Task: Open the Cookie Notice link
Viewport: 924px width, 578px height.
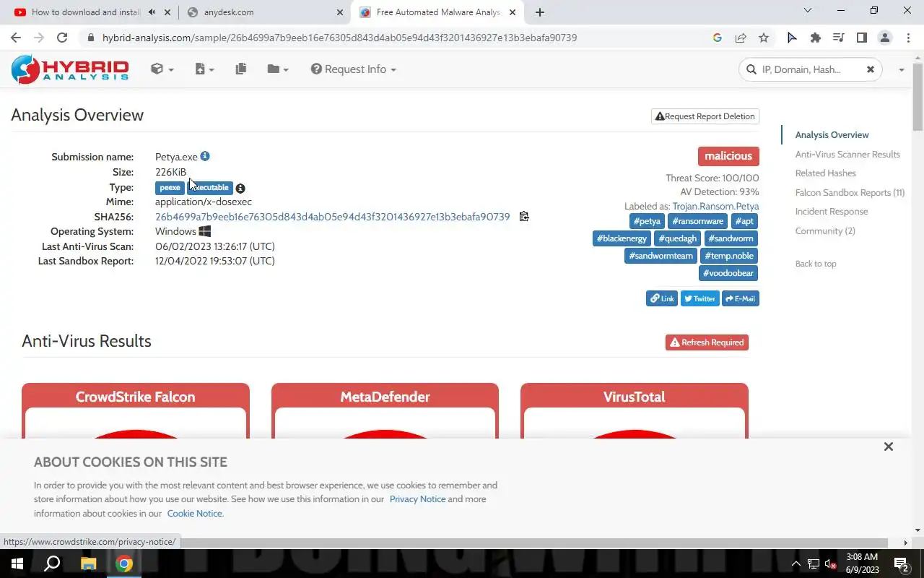Action: pyautogui.click(x=195, y=514)
